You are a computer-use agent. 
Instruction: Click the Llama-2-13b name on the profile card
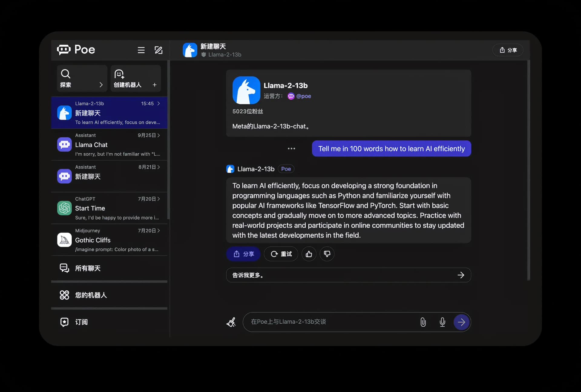click(286, 86)
